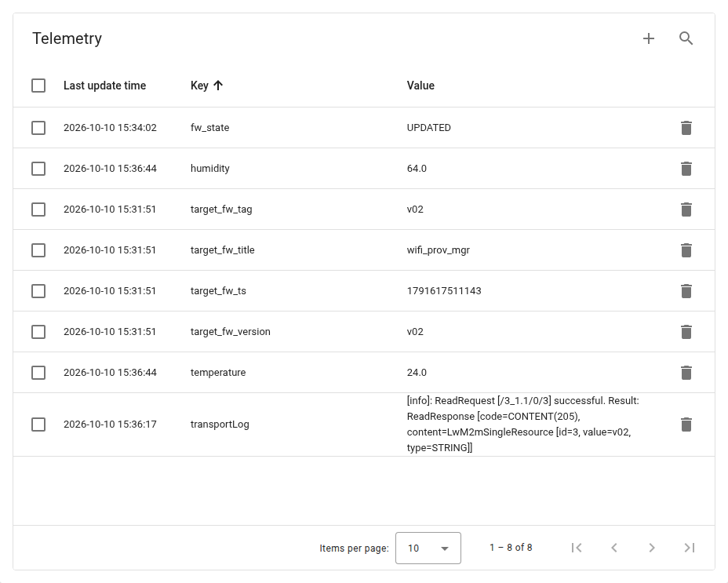728x583 pixels.
Task: Click the UPDATED value cell
Action: pos(428,128)
